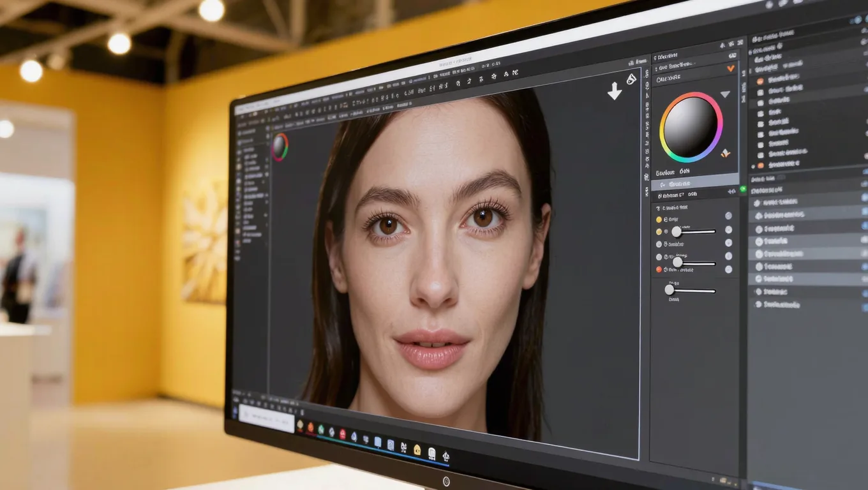Click the orange icon below the color wheel's right edge

coord(725,154)
